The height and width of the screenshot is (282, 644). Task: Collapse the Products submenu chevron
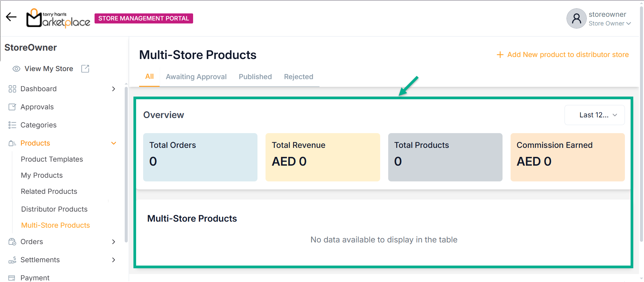114,143
